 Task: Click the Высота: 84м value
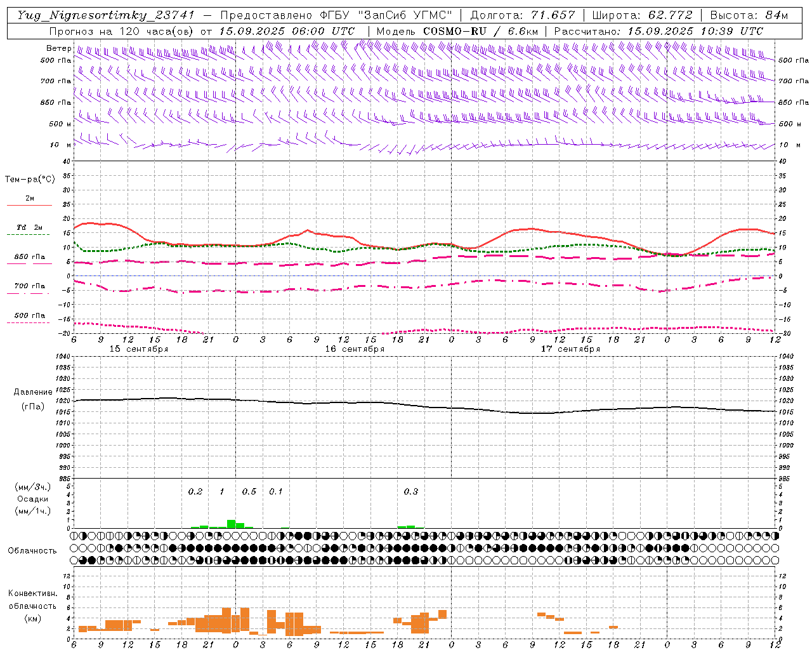(749, 15)
